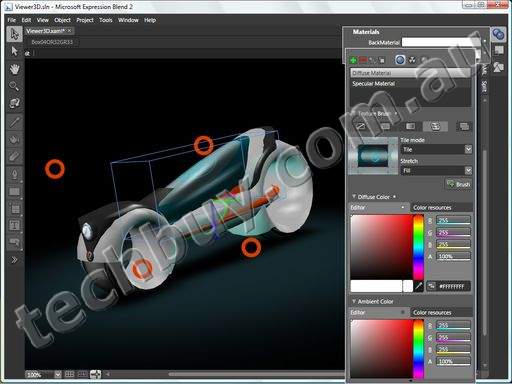Click the diffuse hue rainbow slider

(419, 247)
